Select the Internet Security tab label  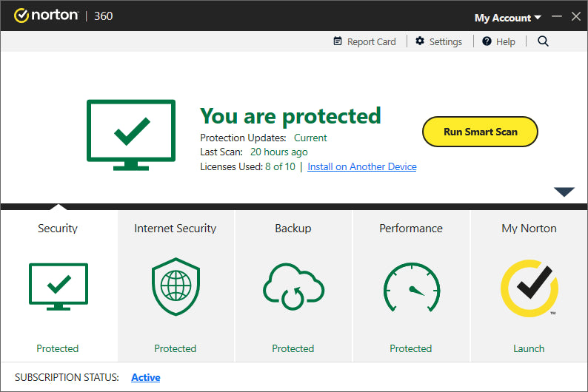(176, 229)
